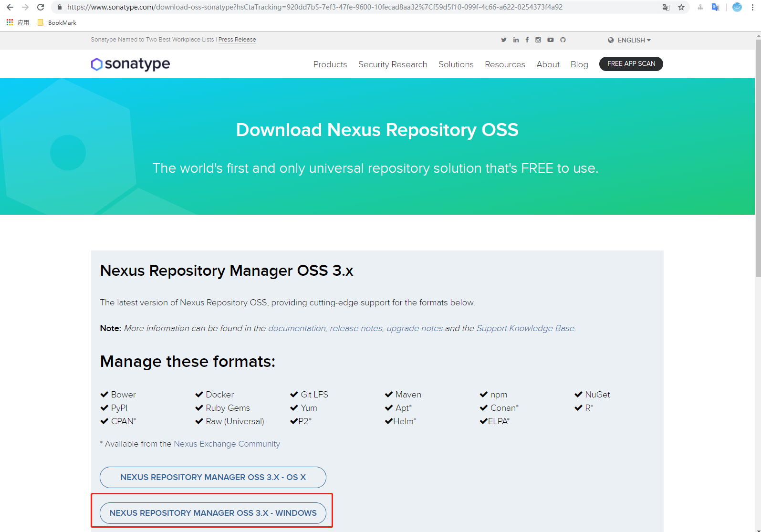761x532 pixels.
Task: Download Nexus Repository Manager OSS for OS X
Action: point(213,477)
